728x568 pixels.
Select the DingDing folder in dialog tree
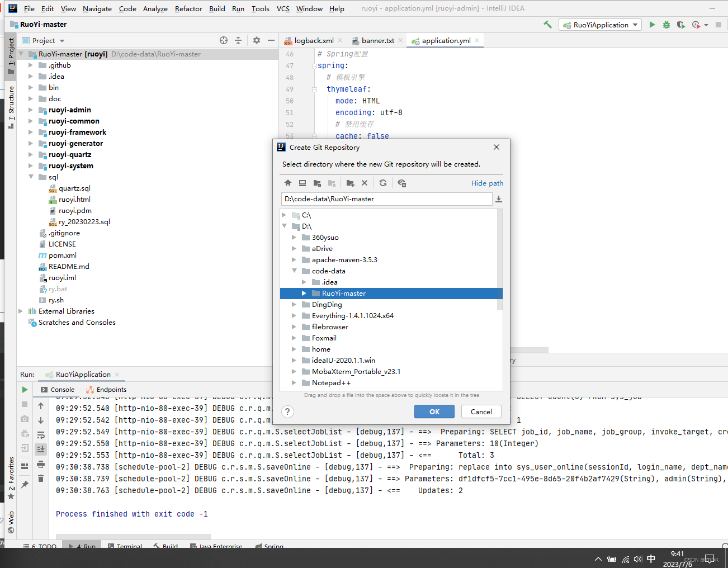coord(327,305)
